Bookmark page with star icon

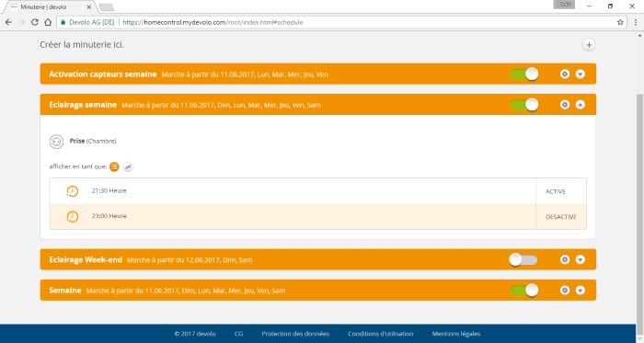(620, 22)
